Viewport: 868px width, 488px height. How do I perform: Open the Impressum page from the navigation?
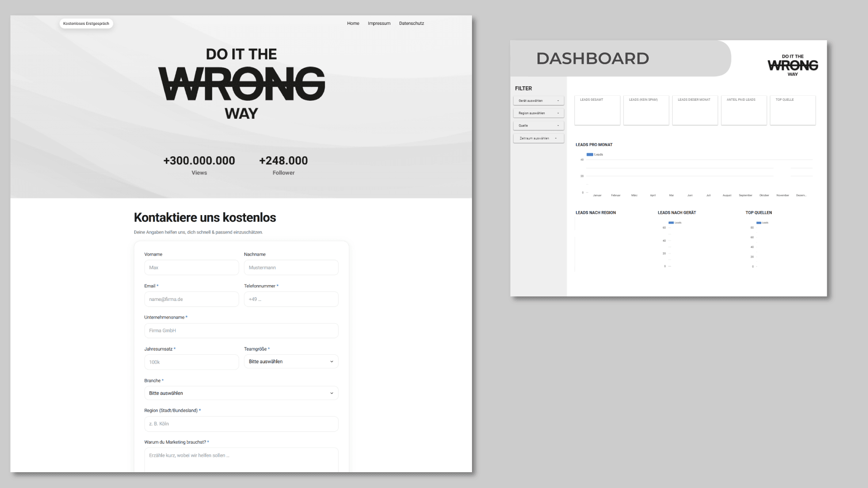[x=379, y=23]
